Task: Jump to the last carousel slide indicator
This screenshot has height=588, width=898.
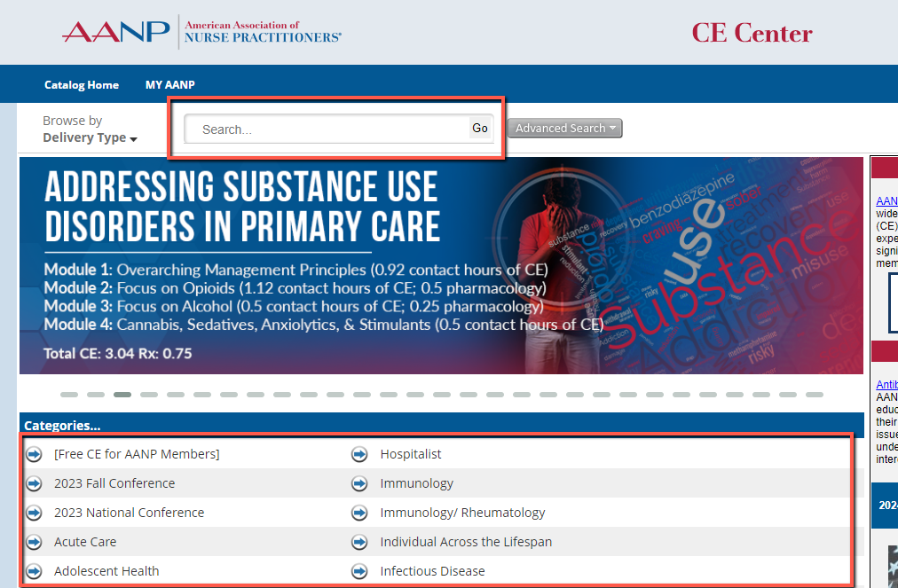Action: click(x=814, y=395)
